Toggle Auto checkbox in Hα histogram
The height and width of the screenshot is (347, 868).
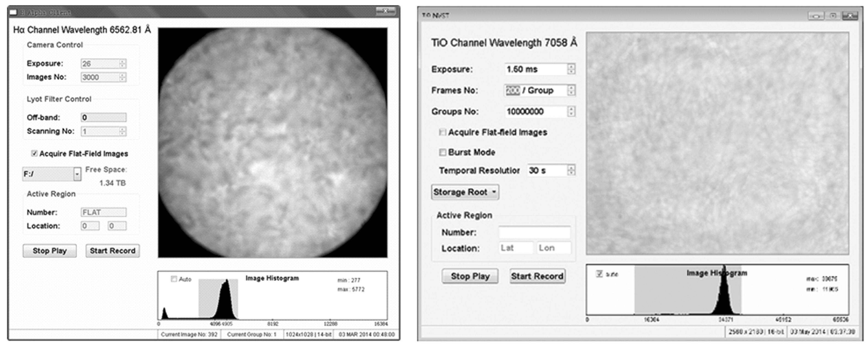pos(174,279)
